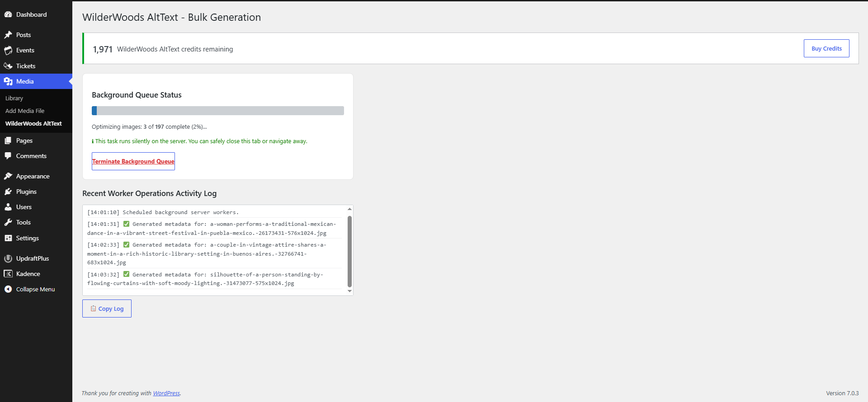Open the Appearance menu
The height and width of the screenshot is (402, 868).
[x=33, y=176]
